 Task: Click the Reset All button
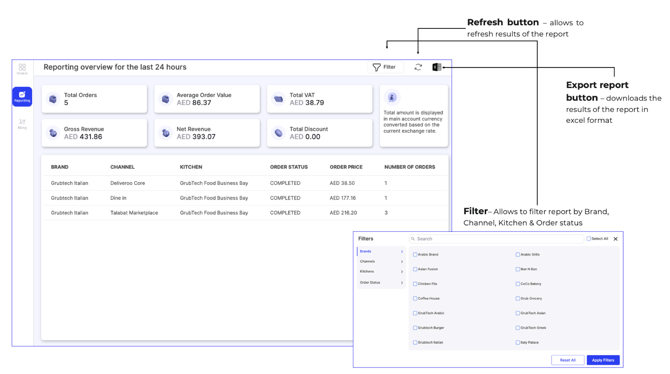tap(567, 360)
